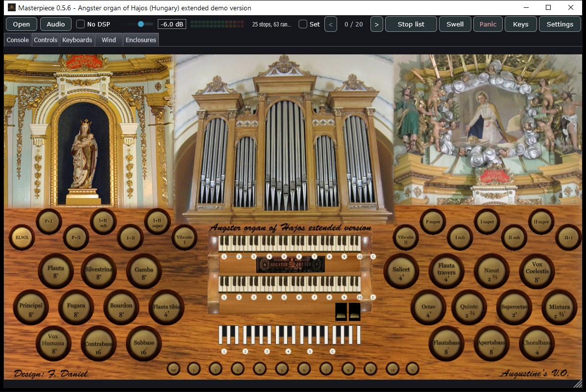This screenshot has height=392, width=586.
Task: Go to the Enclosures tab
Action: click(141, 40)
